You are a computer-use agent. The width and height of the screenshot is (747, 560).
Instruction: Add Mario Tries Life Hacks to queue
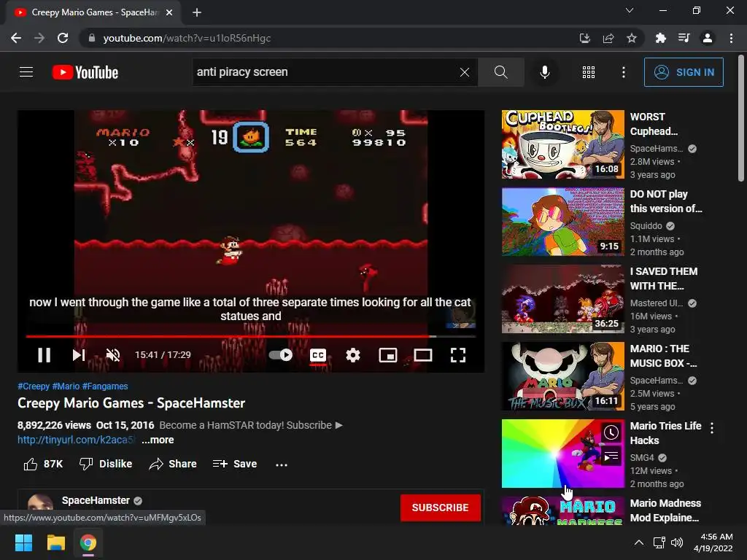611,456
